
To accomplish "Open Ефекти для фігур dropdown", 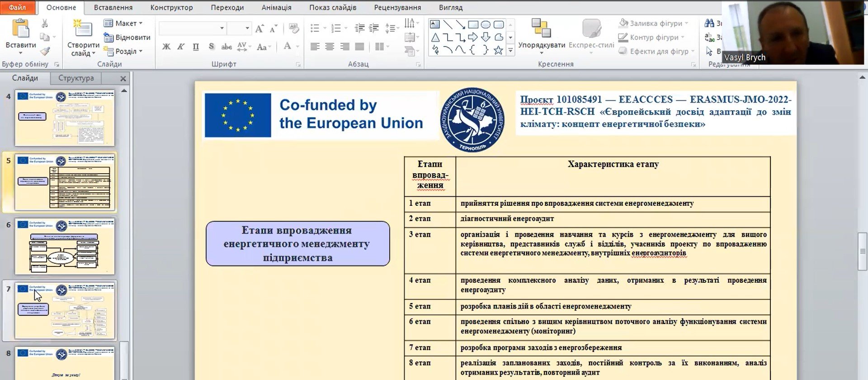I will (656, 51).
